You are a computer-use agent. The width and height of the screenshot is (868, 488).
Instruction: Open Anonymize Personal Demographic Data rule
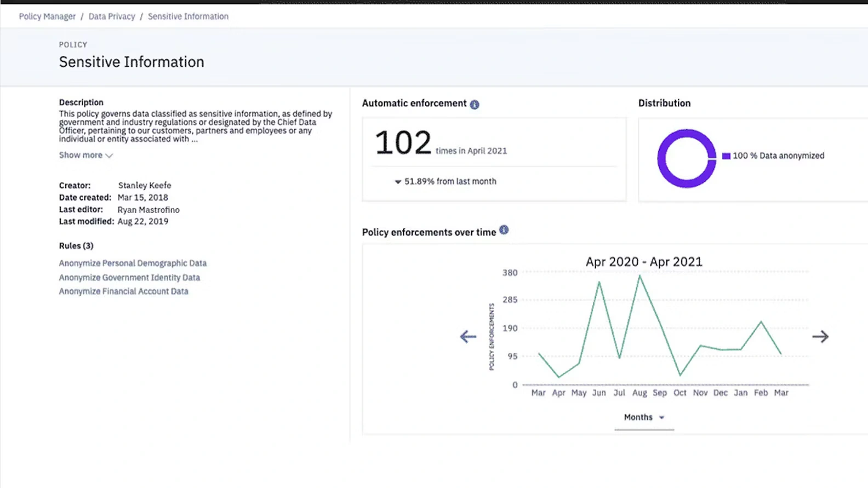[133, 263]
